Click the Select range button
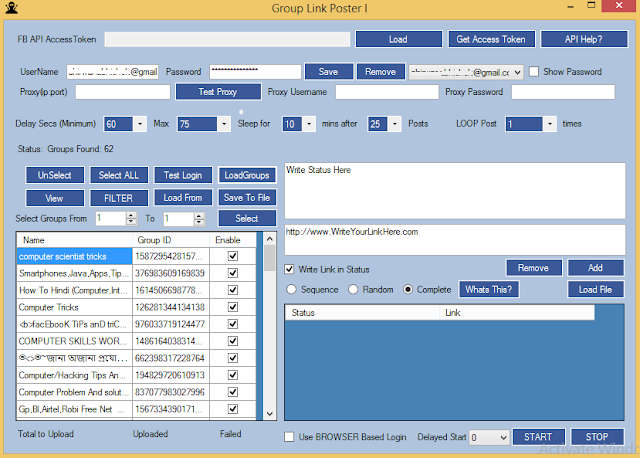Screen dimensions: 640x458 (247, 218)
